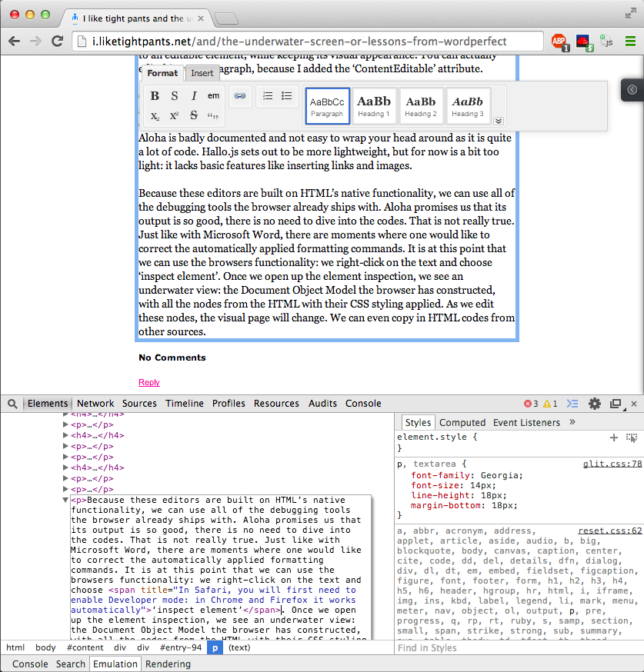Expand more paragraph styles
The image size is (644, 672).
point(499,121)
